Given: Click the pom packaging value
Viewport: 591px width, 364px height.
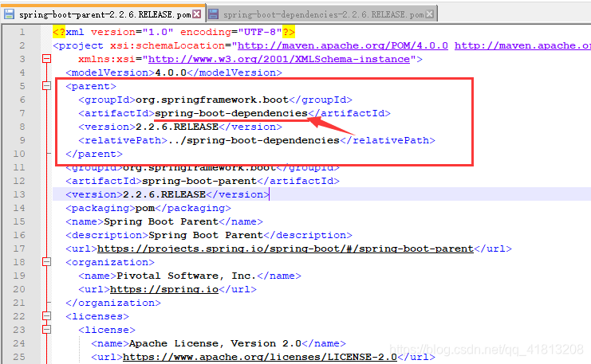Looking at the screenshot, I should pos(145,208).
